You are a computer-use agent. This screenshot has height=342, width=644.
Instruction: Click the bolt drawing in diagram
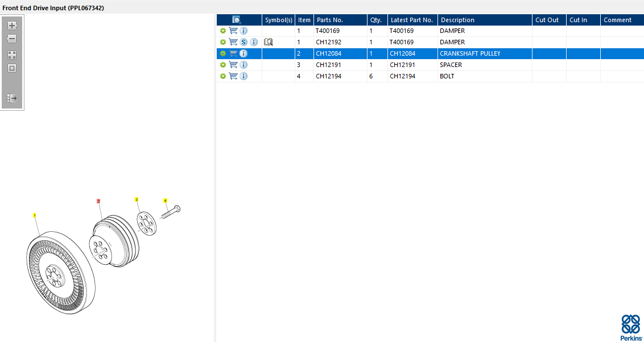click(171, 212)
